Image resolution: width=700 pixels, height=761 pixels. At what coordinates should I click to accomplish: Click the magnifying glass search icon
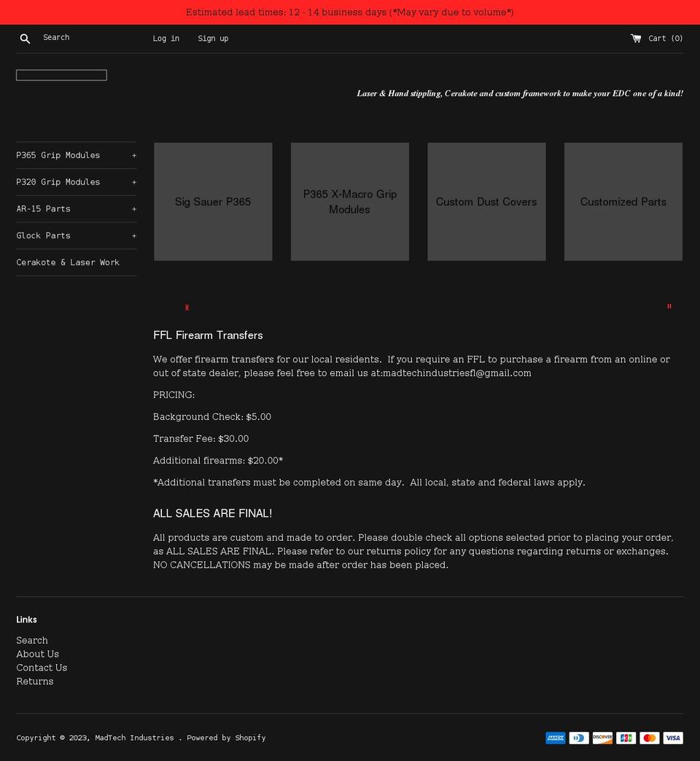click(x=25, y=39)
